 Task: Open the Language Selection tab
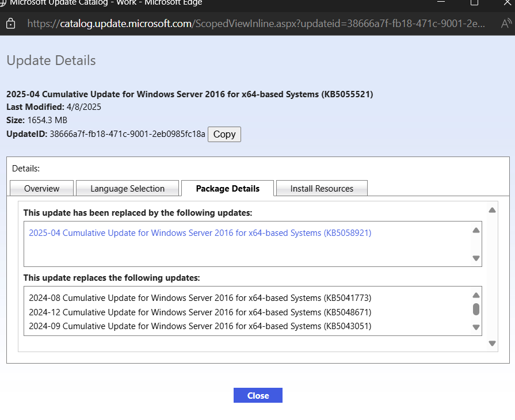click(128, 189)
